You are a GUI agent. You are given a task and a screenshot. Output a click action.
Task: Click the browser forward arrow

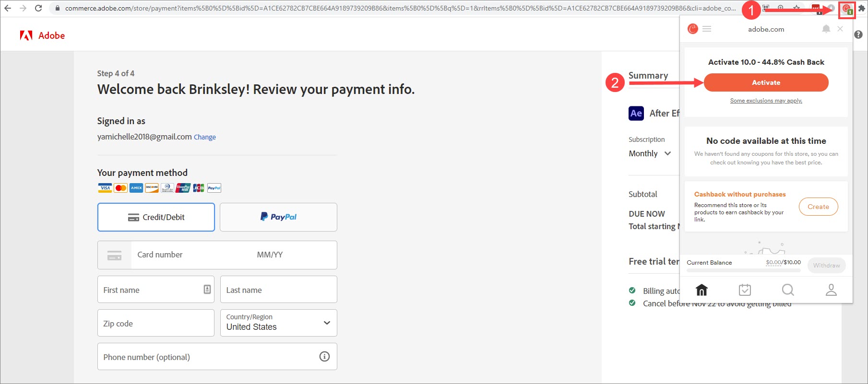[23, 8]
